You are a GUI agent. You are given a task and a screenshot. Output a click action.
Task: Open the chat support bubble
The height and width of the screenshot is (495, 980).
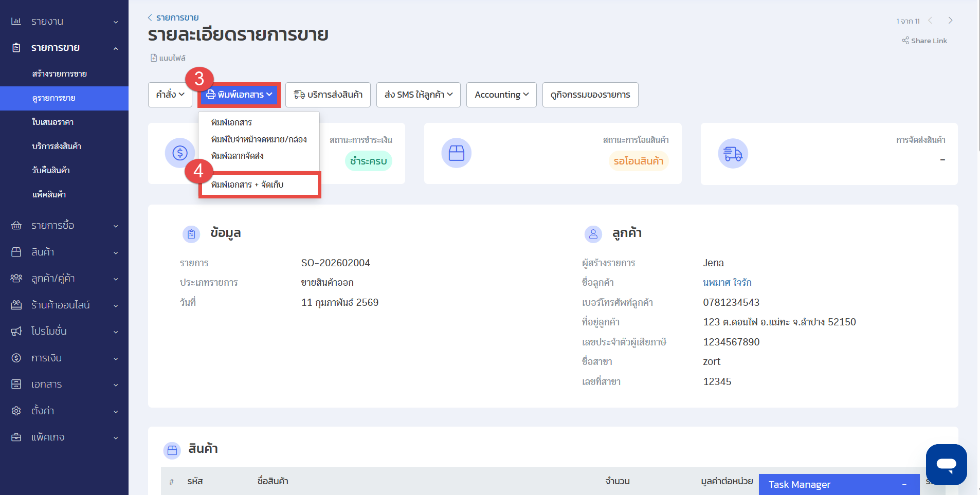pos(946,464)
